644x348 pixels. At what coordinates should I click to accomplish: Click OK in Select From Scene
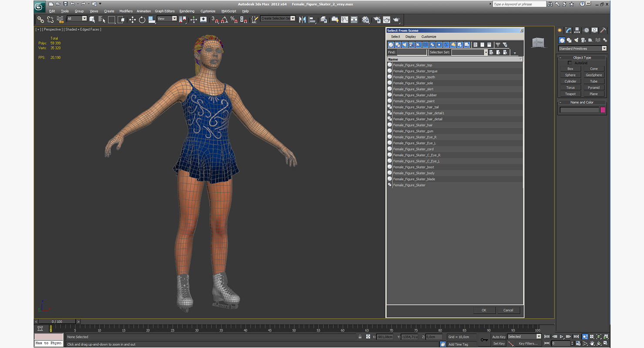(x=484, y=310)
